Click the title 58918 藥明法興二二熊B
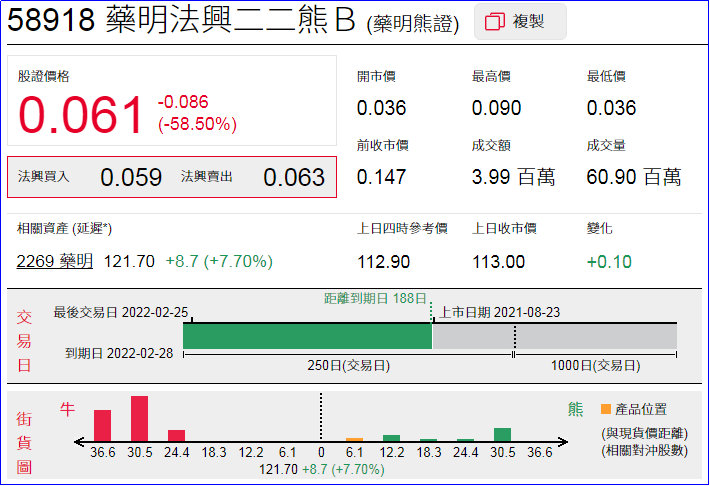 coord(181,20)
